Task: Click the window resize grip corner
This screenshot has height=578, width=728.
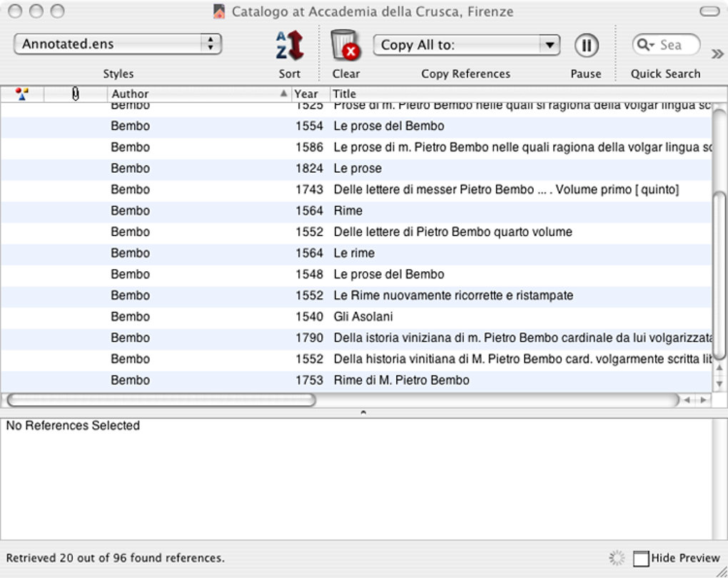Action: coord(721,572)
